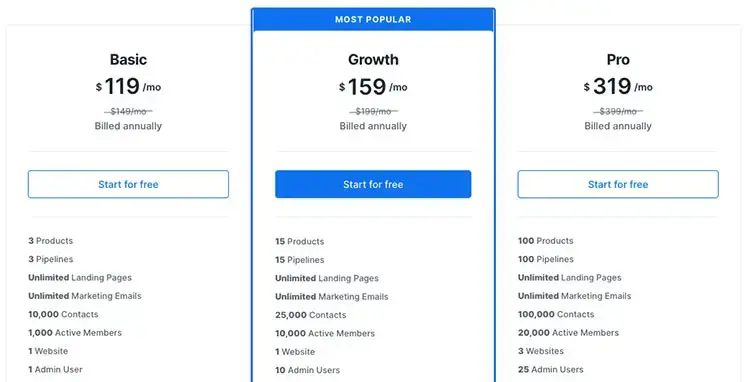Click the crossed-out $149/mo price
The height and width of the screenshot is (382, 750).
coord(128,111)
